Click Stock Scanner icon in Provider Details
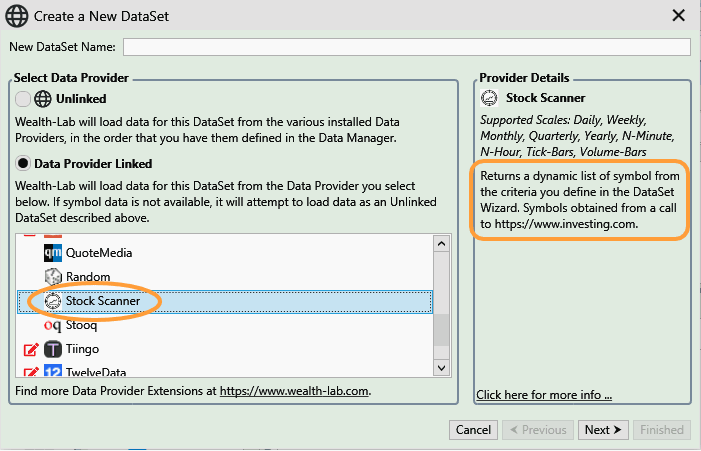Viewport: 701px width, 451px height. 489,98
